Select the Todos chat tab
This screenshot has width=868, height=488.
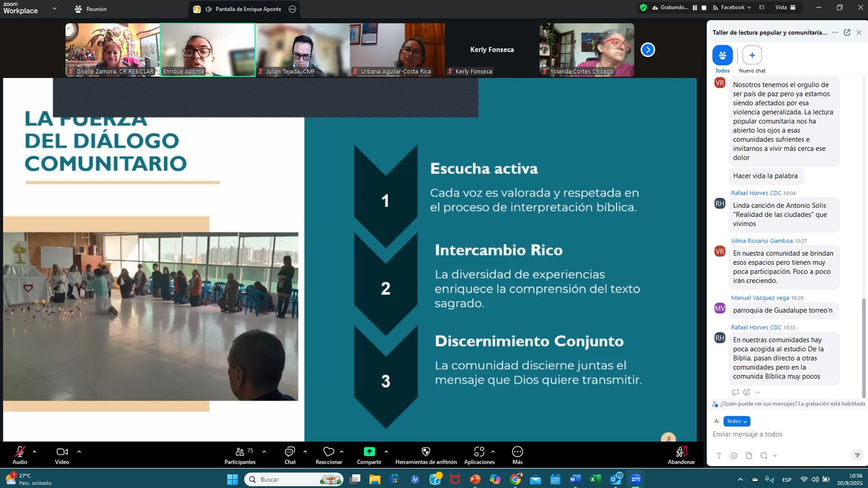click(722, 55)
